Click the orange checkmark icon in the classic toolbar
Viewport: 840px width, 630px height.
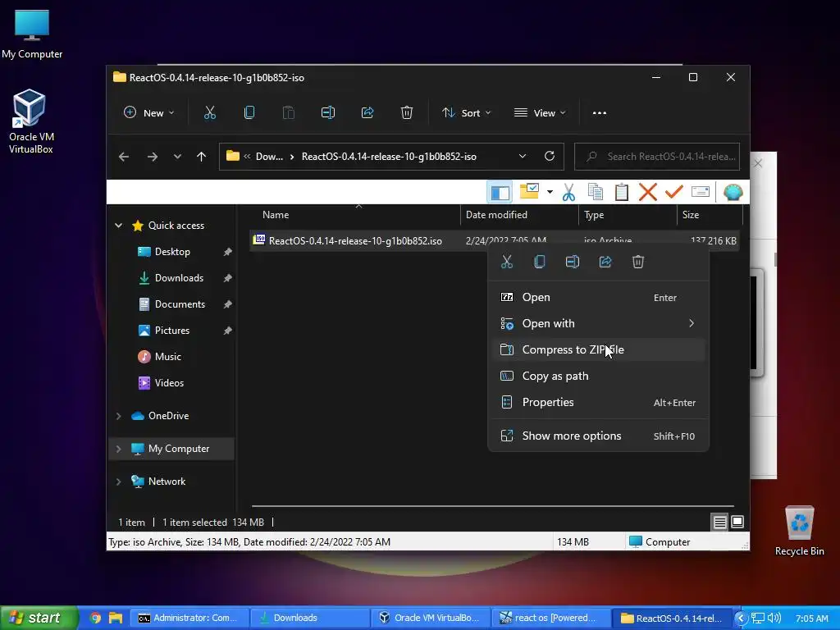click(674, 191)
